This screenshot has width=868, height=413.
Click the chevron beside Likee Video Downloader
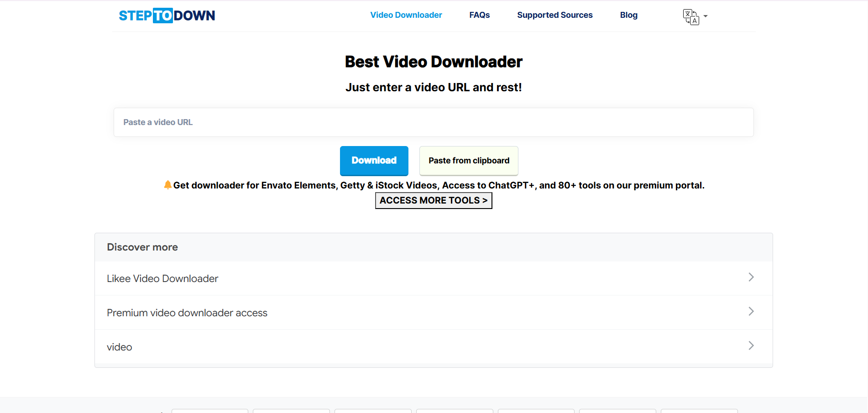751,277
